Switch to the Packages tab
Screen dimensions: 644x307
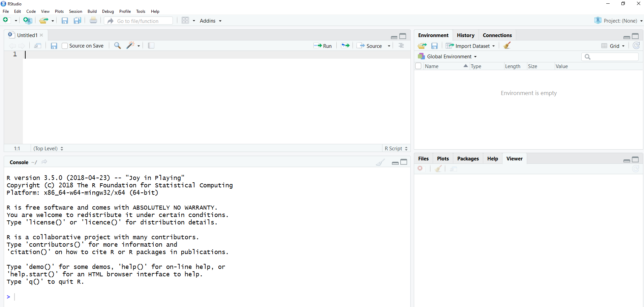[x=468, y=158]
